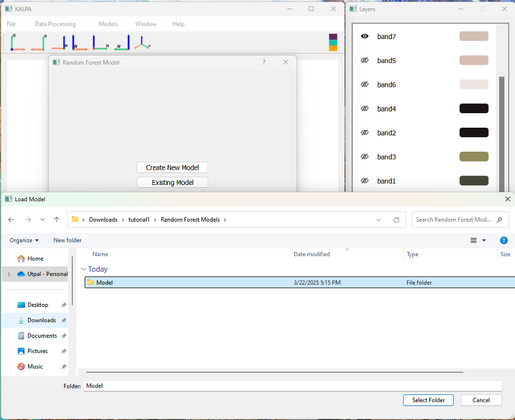Collapse the Today group in file list
The width and height of the screenshot is (515, 420).
(83, 269)
